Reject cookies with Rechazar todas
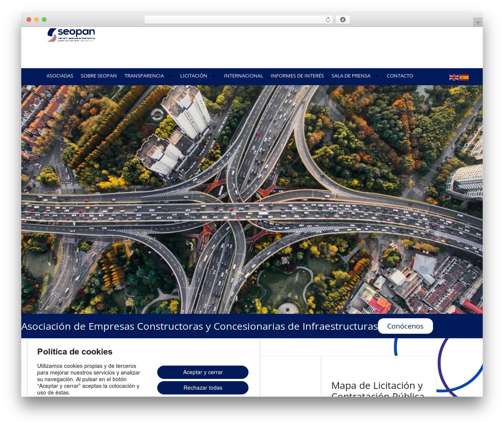Screen dimensions: 504x427 [203, 388]
